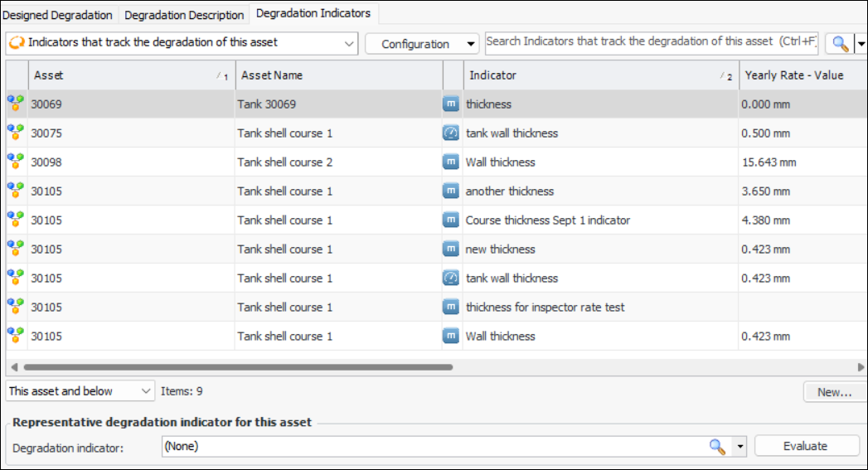
Task: Open the 'This asset and below' scope dropdown
Action: (80, 391)
